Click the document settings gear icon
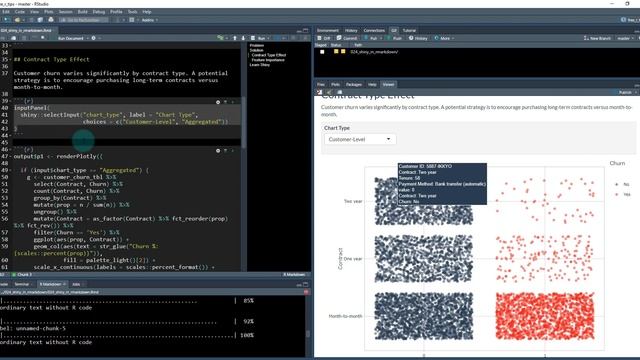This screenshot has width=640, height=360. pyautogui.click(x=93, y=38)
